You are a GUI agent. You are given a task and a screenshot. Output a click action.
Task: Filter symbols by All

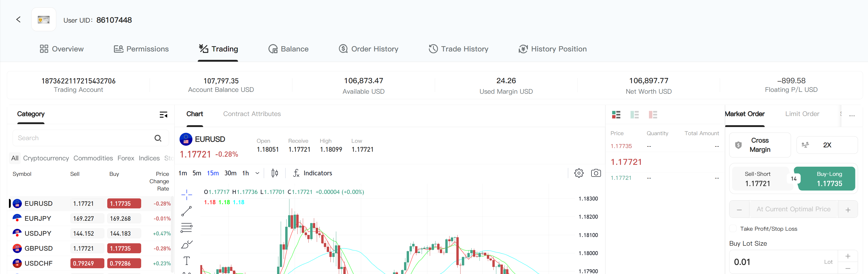(x=15, y=158)
